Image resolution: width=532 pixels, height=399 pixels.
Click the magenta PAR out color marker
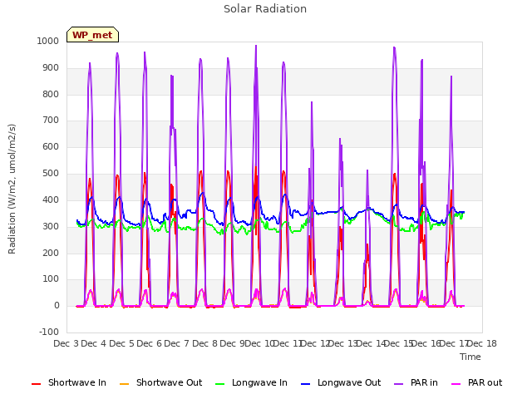(x=456, y=384)
